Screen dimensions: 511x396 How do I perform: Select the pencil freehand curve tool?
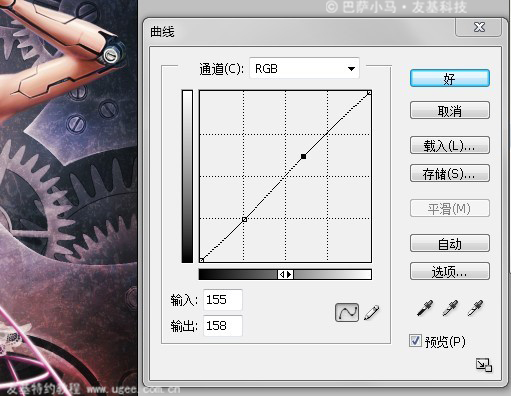pos(372,312)
